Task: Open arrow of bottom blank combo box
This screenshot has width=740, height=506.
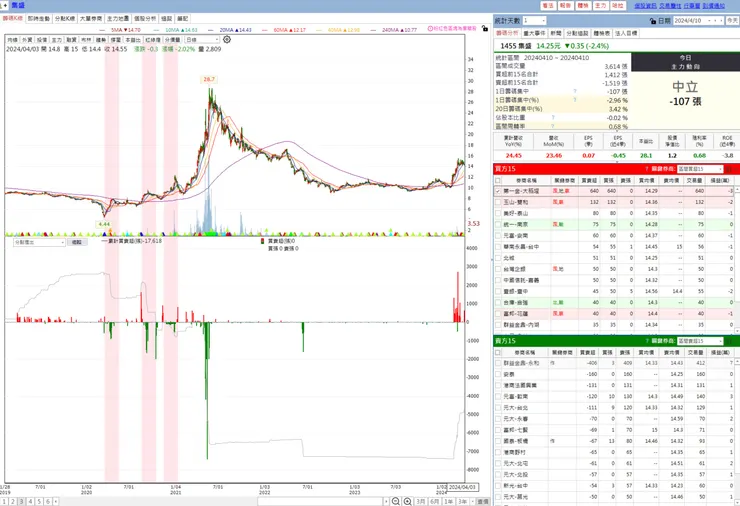Action: (x=386, y=501)
